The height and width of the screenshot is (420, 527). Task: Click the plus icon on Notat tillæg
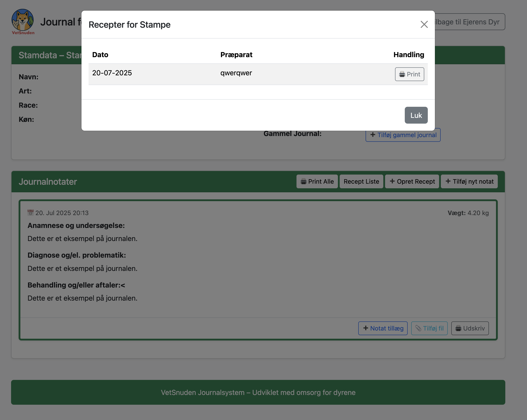click(x=366, y=328)
